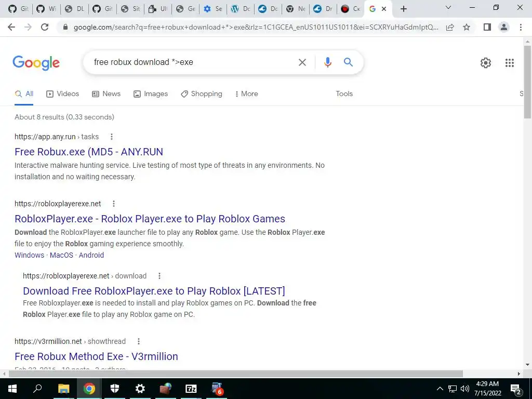Switch to the Videos results tab

pos(63,94)
